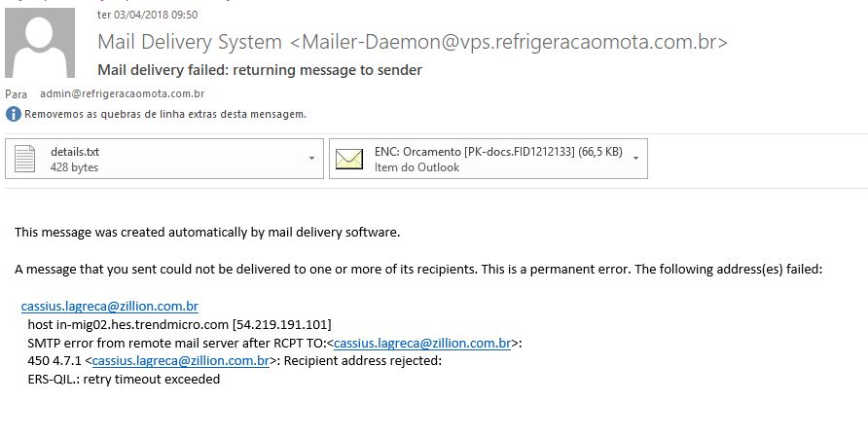The height and width of the screenshot is (439, 868).
Task: Click the sender's contact avatar picture
Action: click(x=40, y=43)
